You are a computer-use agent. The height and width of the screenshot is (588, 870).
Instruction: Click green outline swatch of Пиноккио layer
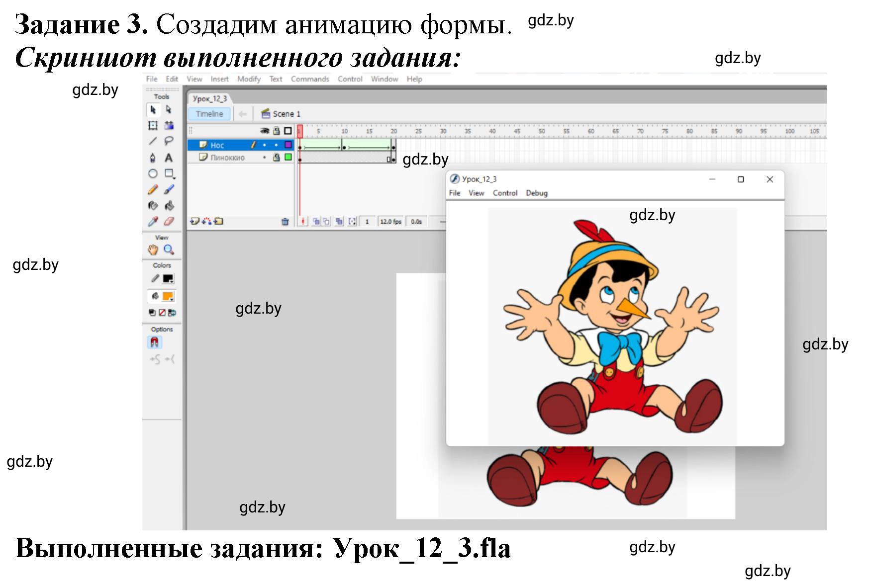pyautogui.click(x=288, y=158)
